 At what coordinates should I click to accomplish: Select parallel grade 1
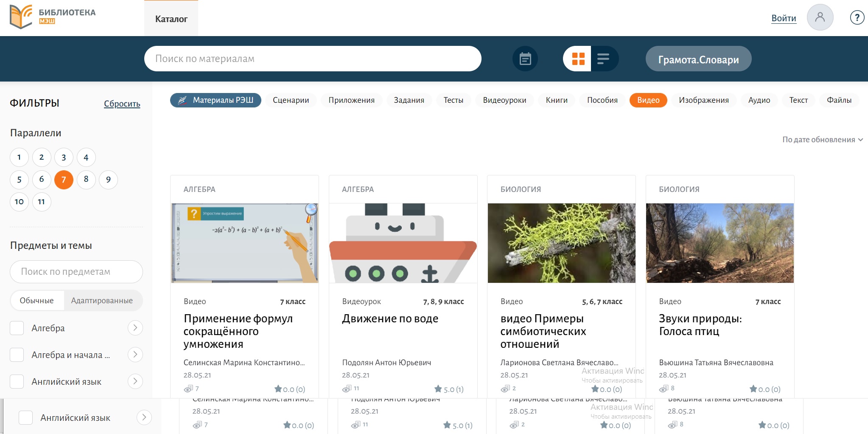[19, 158]
